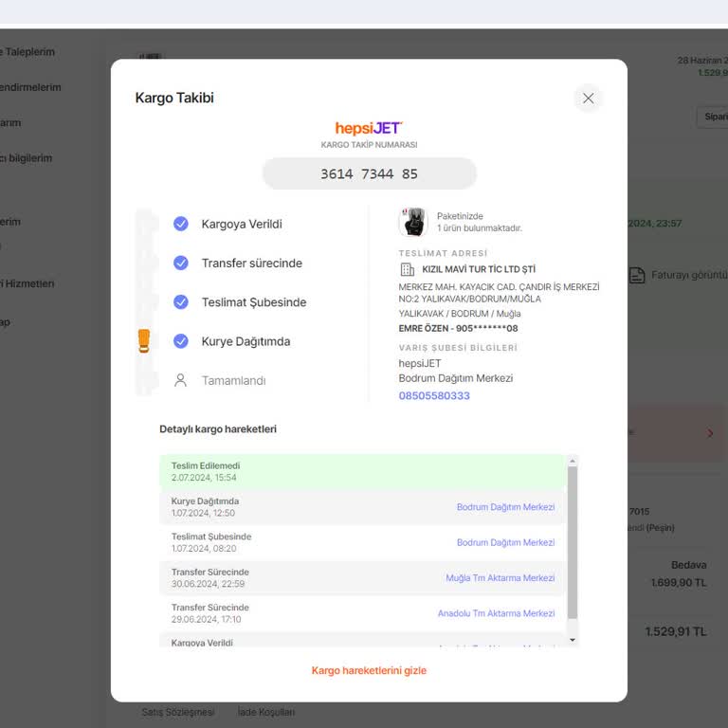Click scroll up arrow of movements list
This screenshot has width=728, height=728.
coord(573,461)
